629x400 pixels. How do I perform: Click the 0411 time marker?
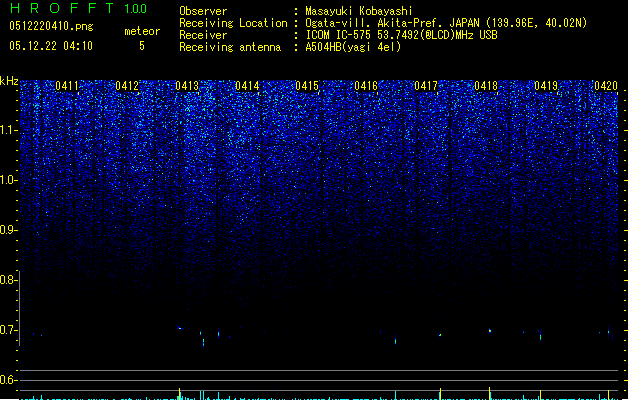click(x=67, y=86)
